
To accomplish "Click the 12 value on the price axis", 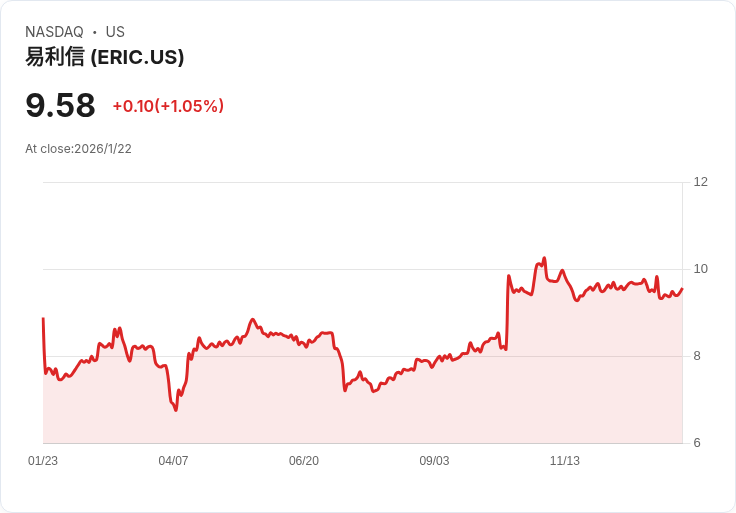I will coord(701,182).
